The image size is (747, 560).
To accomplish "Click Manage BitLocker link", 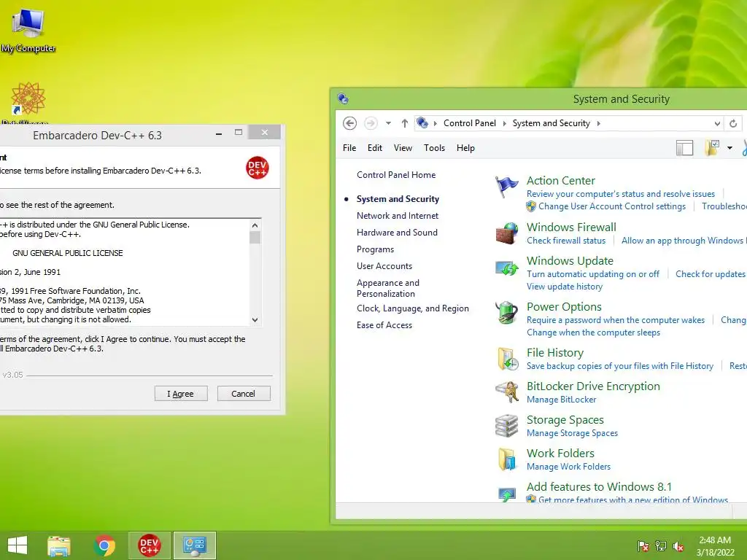I will 561,400.
